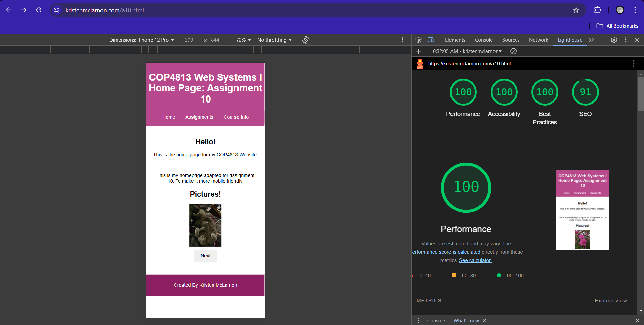Image resolution: width=644 pixels, height=325 pixels.
Task: Click the Course Info nav link
Action: pyautogui.click(x=236, y=117)
